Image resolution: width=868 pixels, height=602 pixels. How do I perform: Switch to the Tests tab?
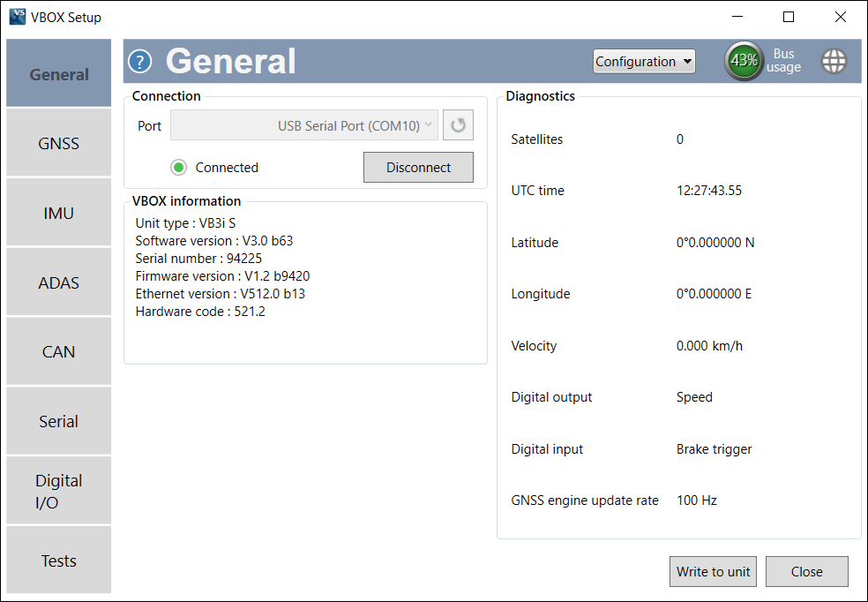(x=59, y=561)
